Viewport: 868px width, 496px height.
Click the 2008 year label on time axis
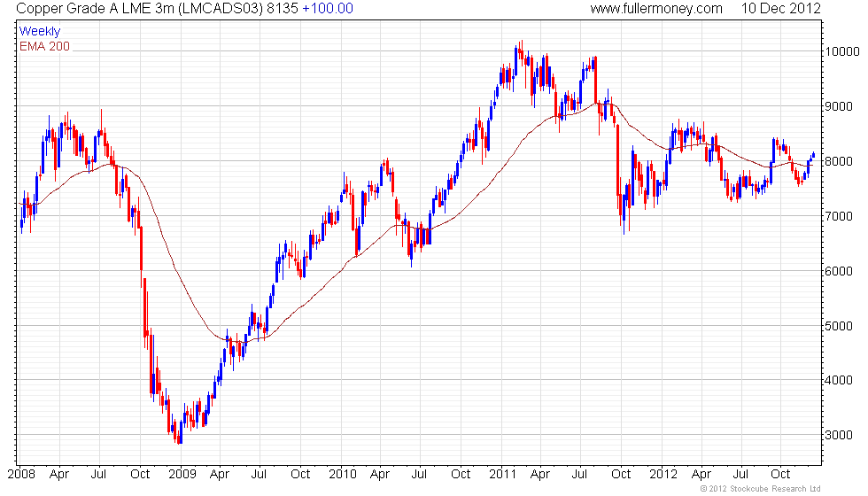point(21,474)
